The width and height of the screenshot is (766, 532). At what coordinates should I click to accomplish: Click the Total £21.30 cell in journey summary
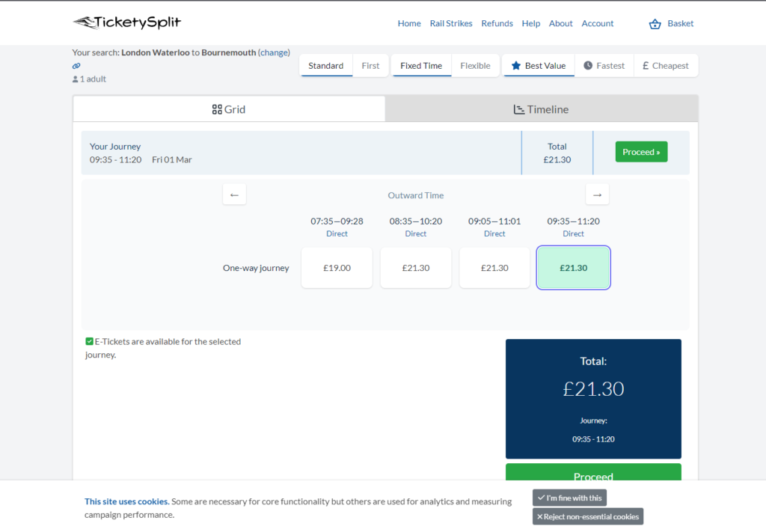click(x=557, y=153)
